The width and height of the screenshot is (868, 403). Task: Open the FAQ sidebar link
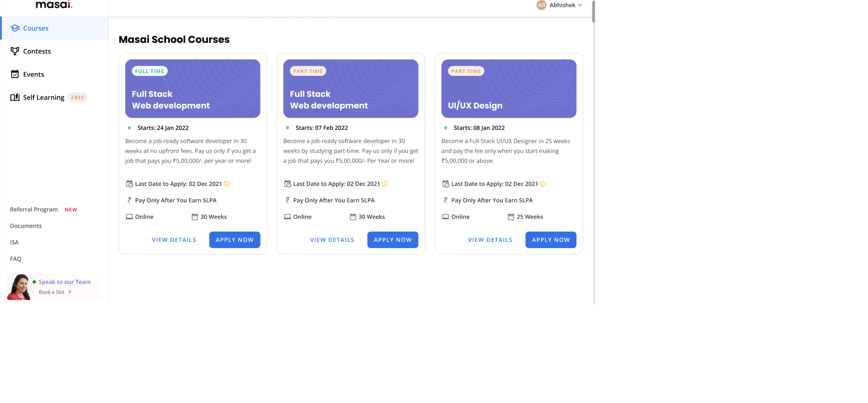coord(16,259)
